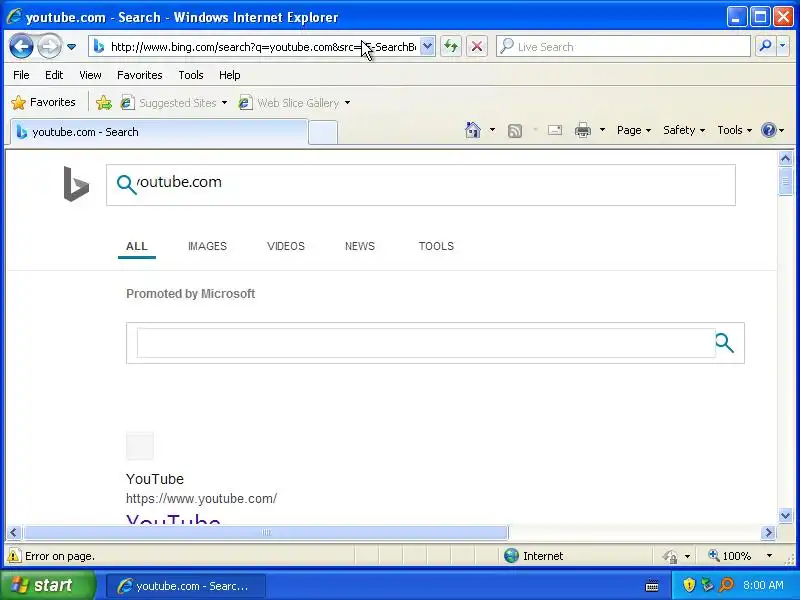The width and height of the screenshot is (800, 600).
Task: Click the vertical scrollbar thumb
Action: [x=785, y=181]
